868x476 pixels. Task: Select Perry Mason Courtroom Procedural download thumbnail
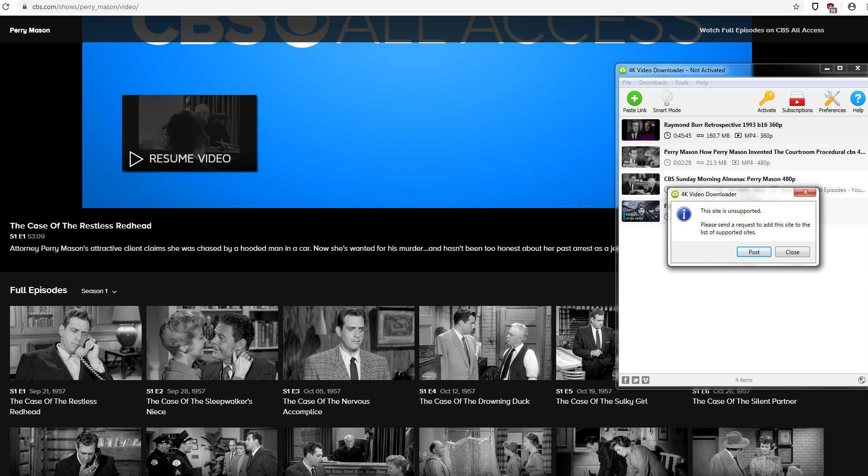(640, 157)
